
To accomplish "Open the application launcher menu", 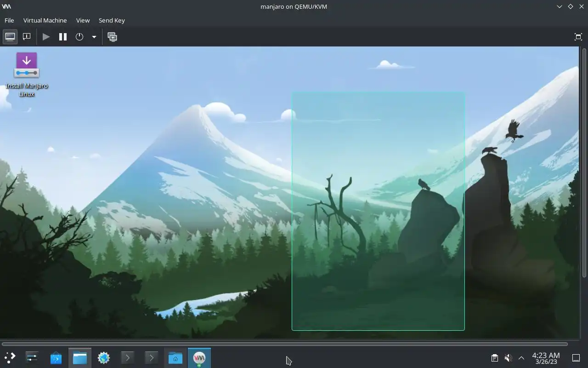I will click(x=9, y=357).
